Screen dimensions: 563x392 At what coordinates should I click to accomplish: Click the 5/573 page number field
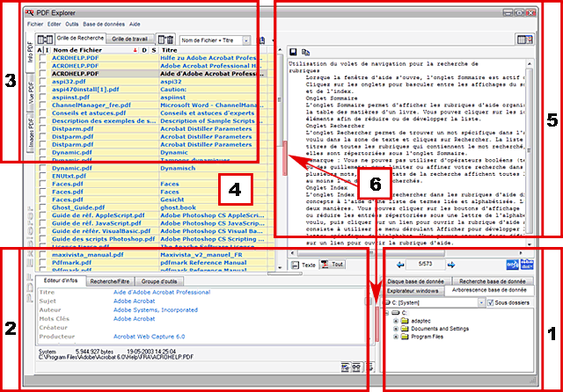(426, 265)
